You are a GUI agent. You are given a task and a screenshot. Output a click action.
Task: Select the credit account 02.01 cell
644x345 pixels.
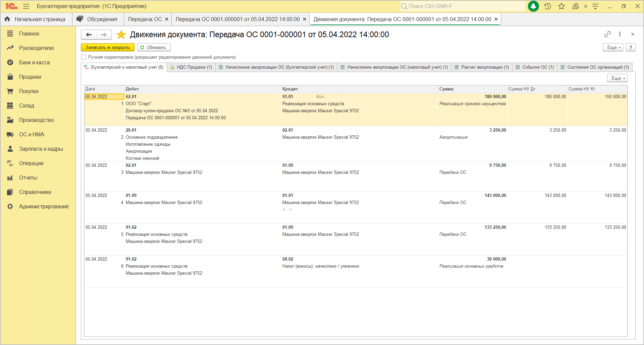tap(288, 130)
